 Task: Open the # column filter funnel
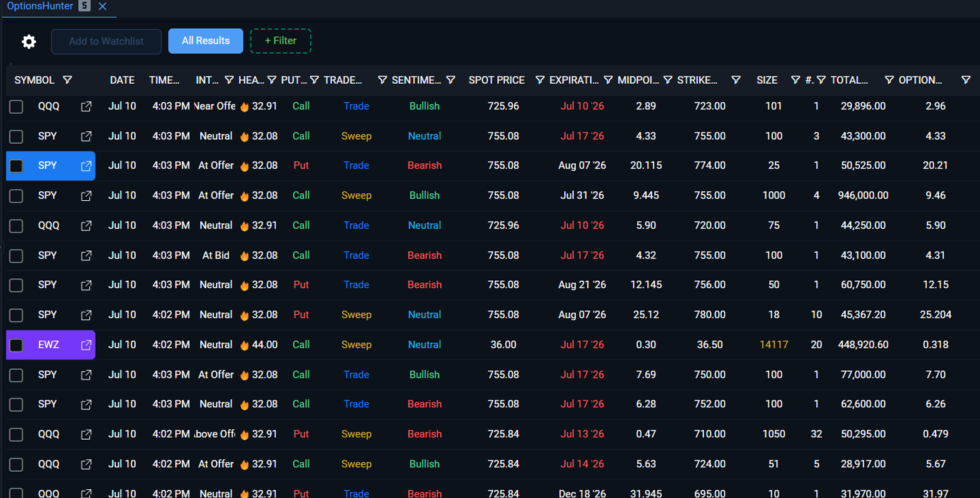tap(821, 80)
